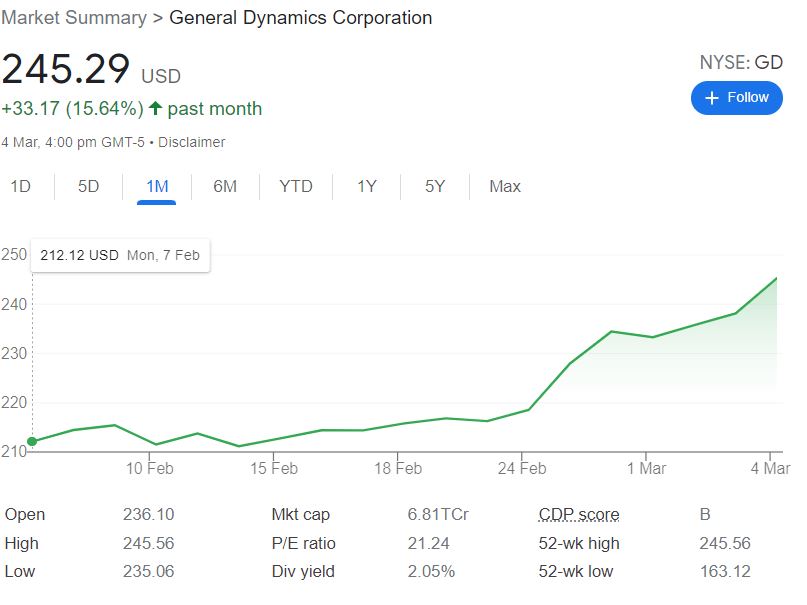Click the 52-wk high value 245.56
The image size is (807, 605).
click(725, 543)
